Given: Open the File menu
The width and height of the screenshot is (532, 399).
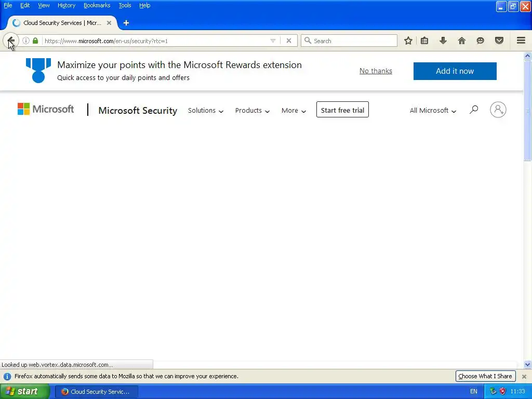Looking at the screenshot, I should [8, 5].
